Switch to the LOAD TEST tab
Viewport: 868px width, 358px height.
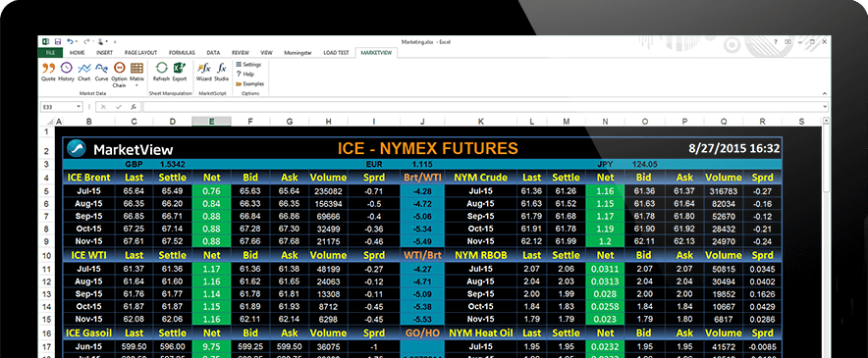click(336, 53)
